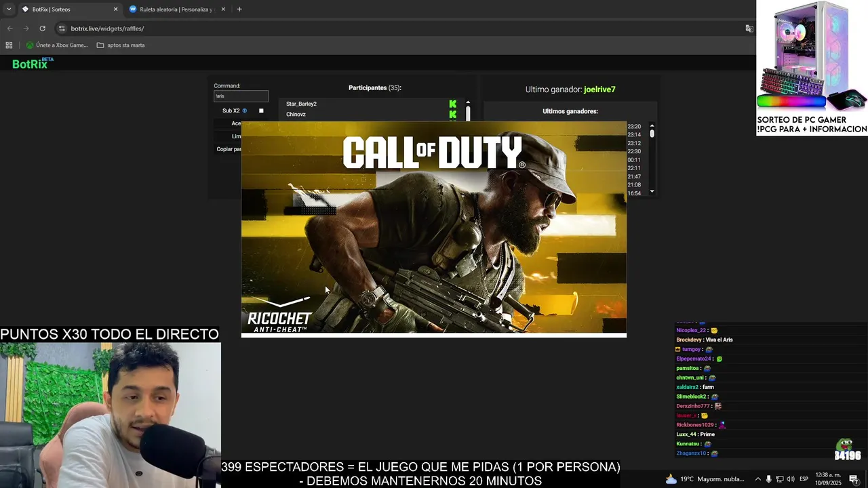
Task: Show hidden system tray icons chevron
Action: coord(758,479)
